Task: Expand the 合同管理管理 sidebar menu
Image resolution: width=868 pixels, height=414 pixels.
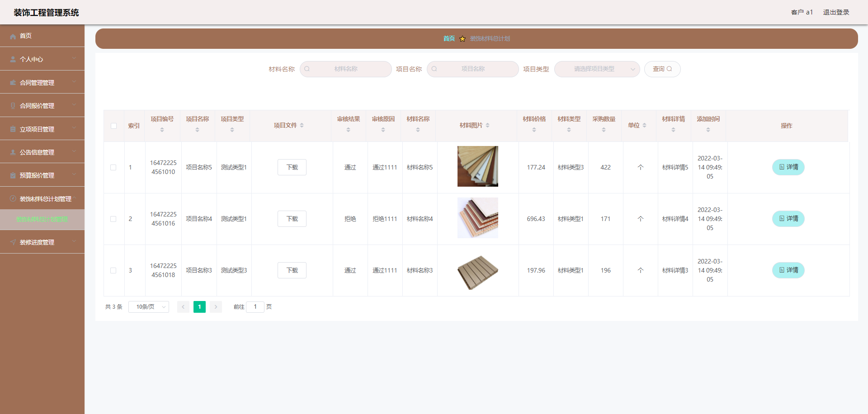Action: 42,82
